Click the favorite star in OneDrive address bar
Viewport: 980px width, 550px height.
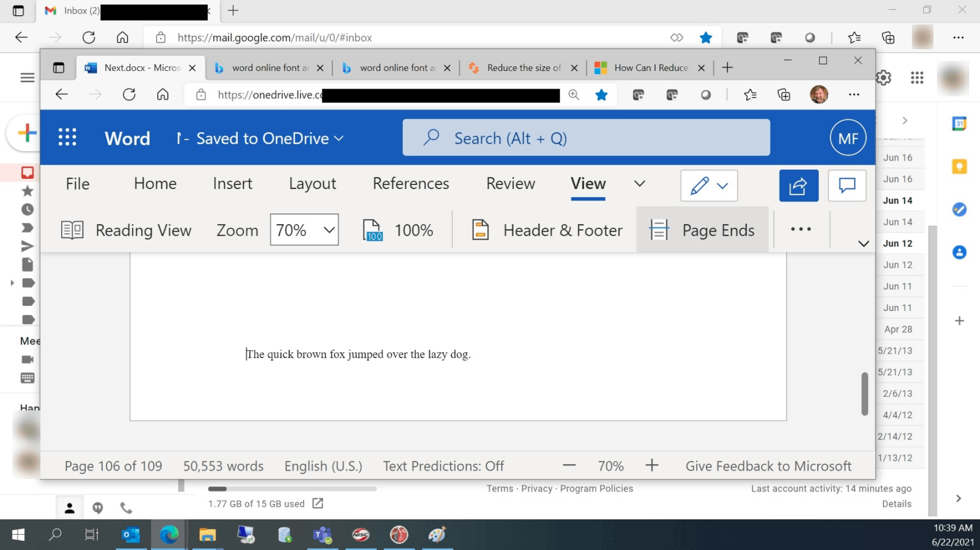602,95
